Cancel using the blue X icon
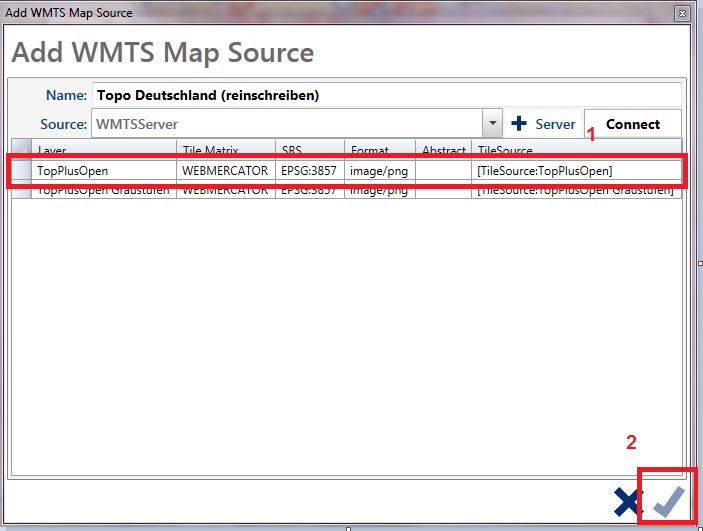The height and width of the screenshot is (531, 703). tap(626, 503)
